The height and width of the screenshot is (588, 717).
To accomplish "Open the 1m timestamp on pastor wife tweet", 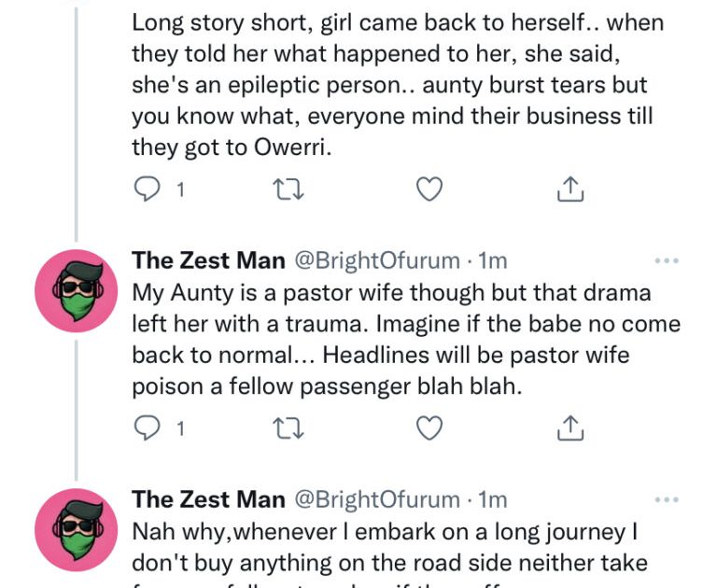I will [x=492, y=260].
